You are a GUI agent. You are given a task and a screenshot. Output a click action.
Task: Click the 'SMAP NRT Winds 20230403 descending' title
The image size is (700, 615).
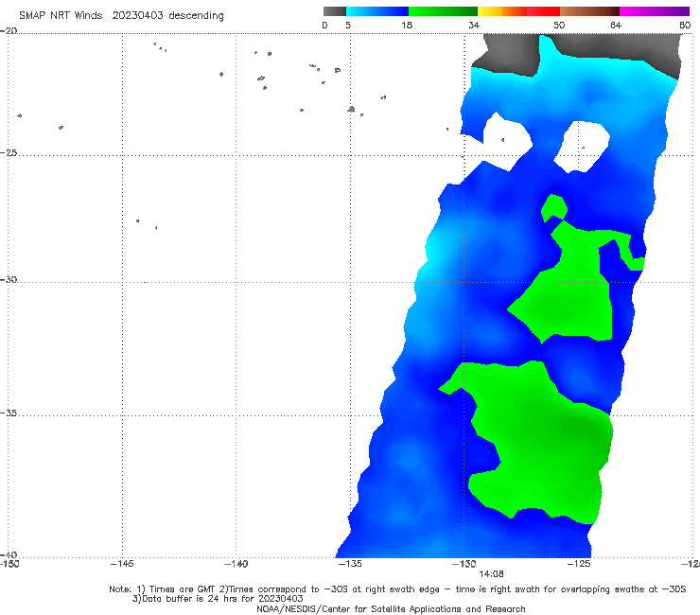[121, 16]
